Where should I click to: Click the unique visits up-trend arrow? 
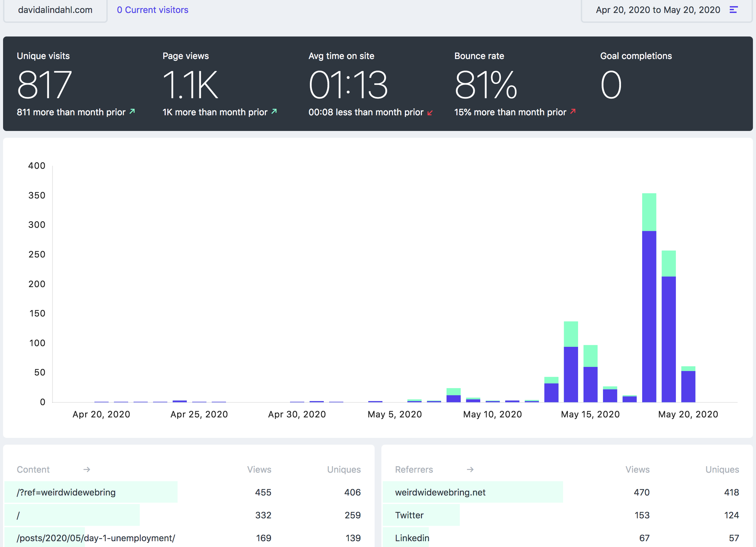coord(132,112)
